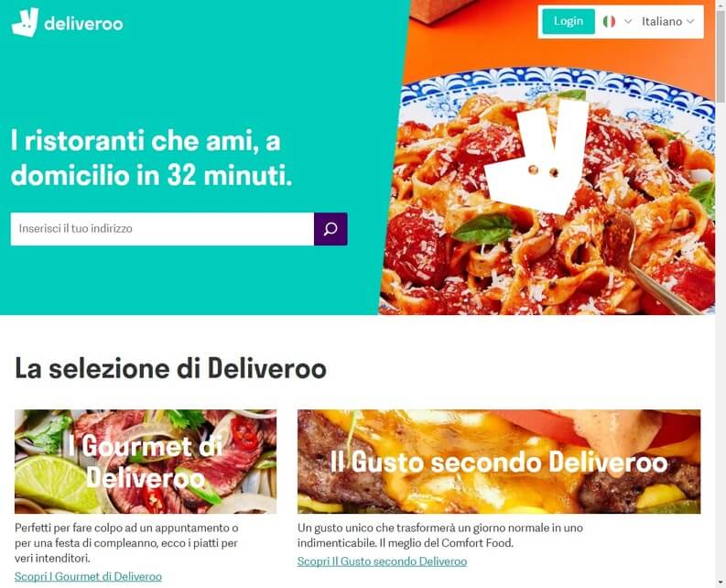Click the chevron arrow next to Italiano
The image size is (726, 588).
690,21
